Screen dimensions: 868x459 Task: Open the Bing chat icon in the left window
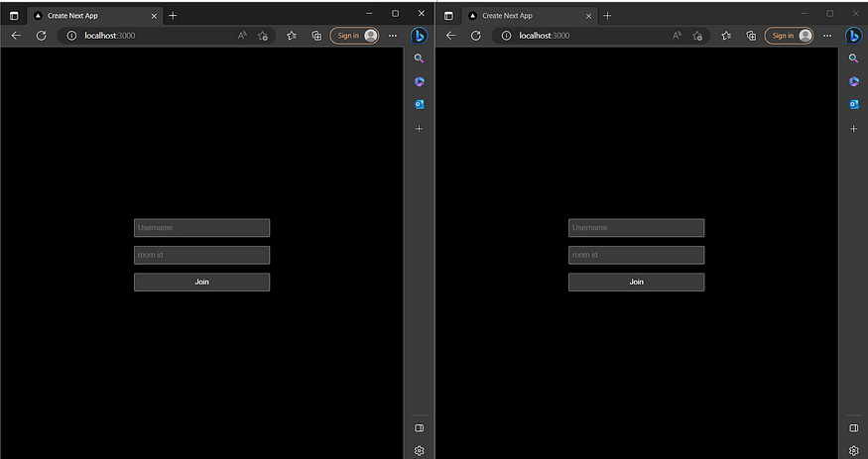[x=419, y=36]
